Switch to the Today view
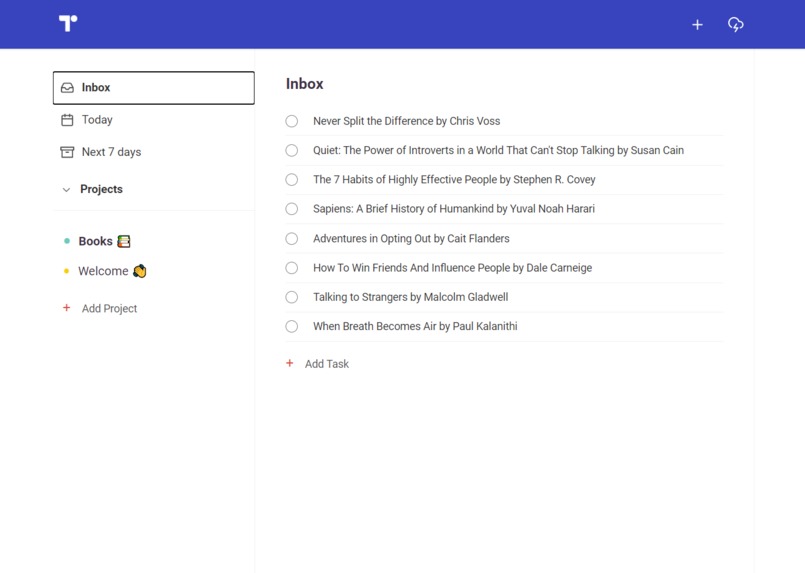The image size is (805, 573). [97, 120]
